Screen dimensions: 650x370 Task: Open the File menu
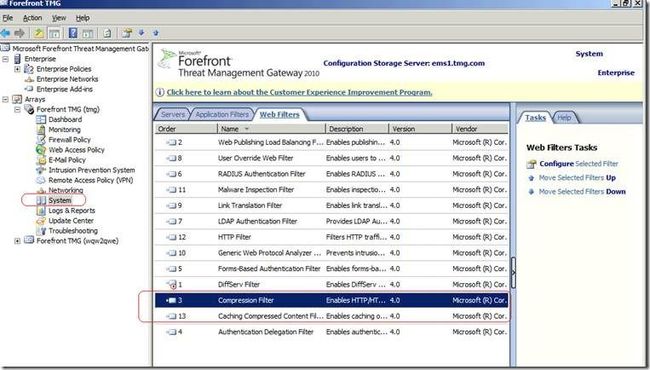7,18
